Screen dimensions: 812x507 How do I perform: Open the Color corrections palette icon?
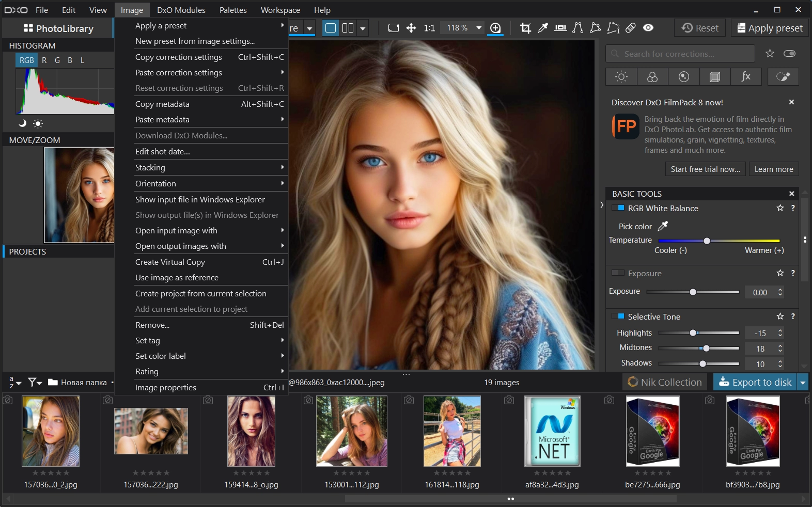(x=652, y=77)
